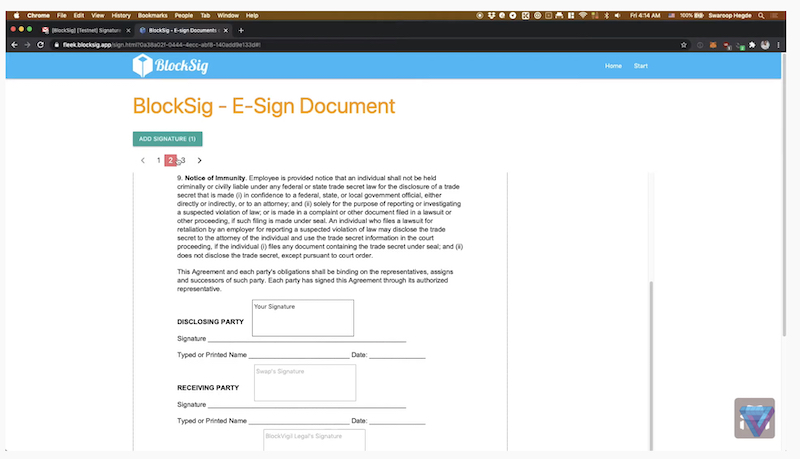The height and width of the screenshot is (459, 800).
Task: Open the Help menu
Action: 252,15
